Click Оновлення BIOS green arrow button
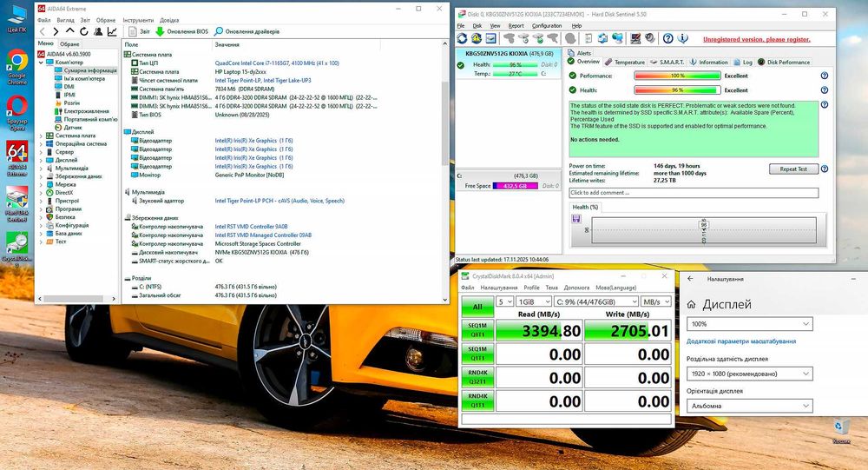The width and height of the screenshot is (868, 470). coord(181,31)
